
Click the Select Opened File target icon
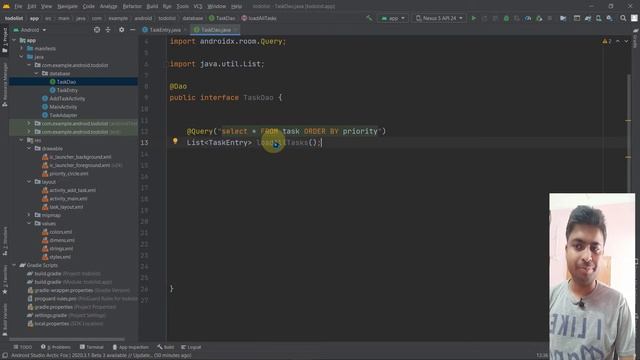(97, 30)
